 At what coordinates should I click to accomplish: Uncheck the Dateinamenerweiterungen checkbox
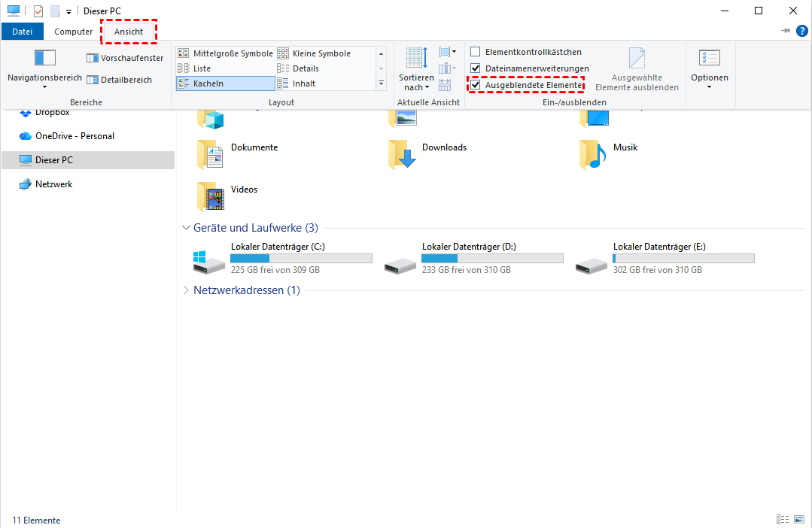tap(476, 68)
